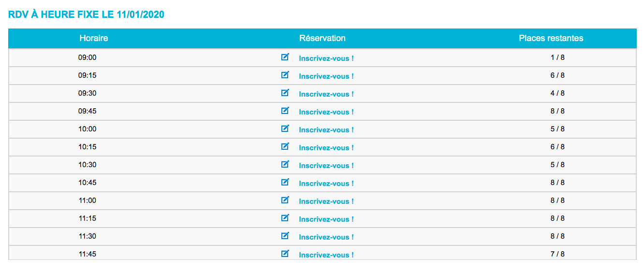Click the edit icon in the 10:00 row
The image size is (644, 271).
click(x=285, y=128)
